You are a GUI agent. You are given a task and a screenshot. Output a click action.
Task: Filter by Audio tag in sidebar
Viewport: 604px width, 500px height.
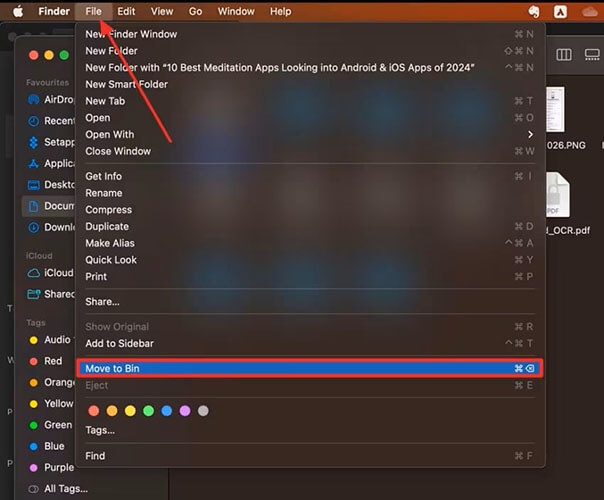point(50,340)
